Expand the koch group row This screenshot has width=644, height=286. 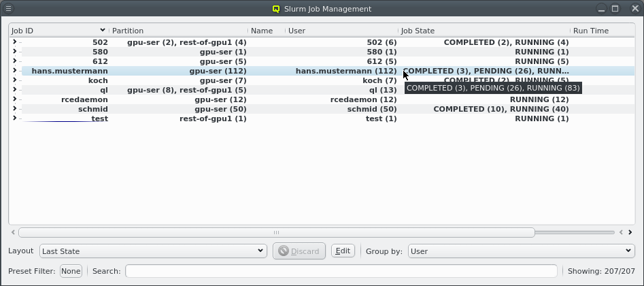pos(15,80)
